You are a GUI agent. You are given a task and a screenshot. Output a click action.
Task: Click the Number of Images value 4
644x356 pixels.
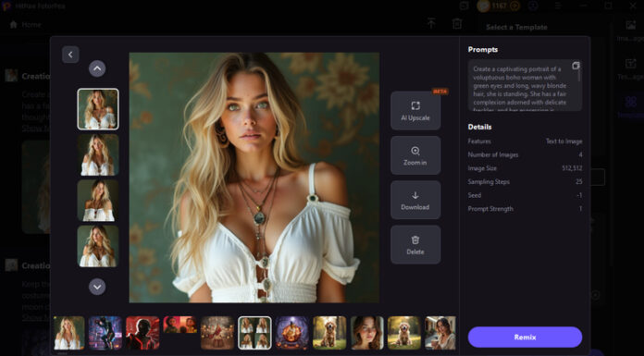(580, 154)
